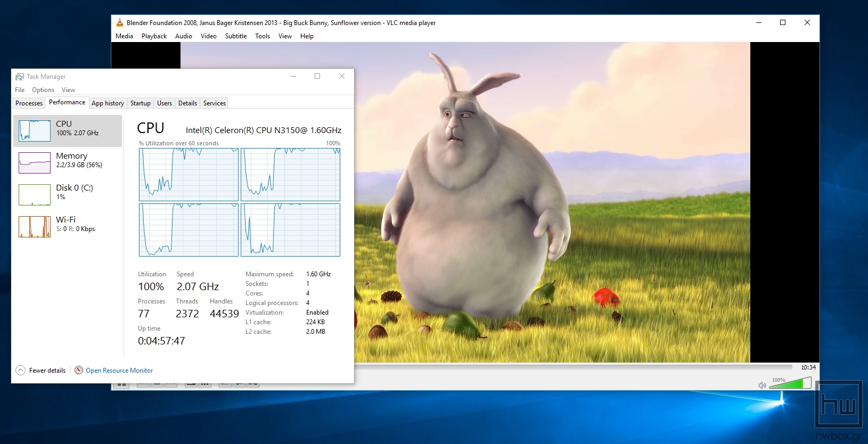This screenshot has height=444, width=868.
Task: Click the '0:04:57:47' up time value
Action: click(161, 341)
